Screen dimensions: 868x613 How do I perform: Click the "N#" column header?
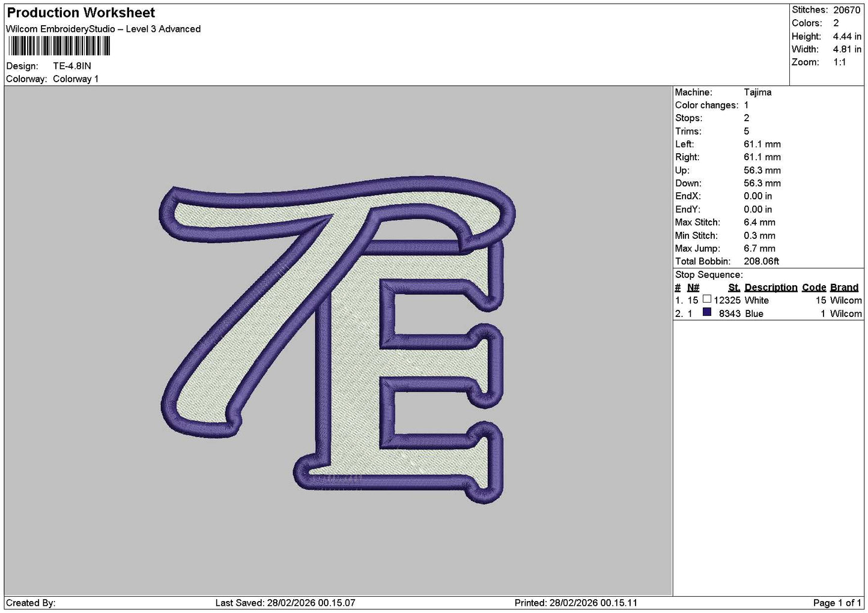click(x=693, y=288)
